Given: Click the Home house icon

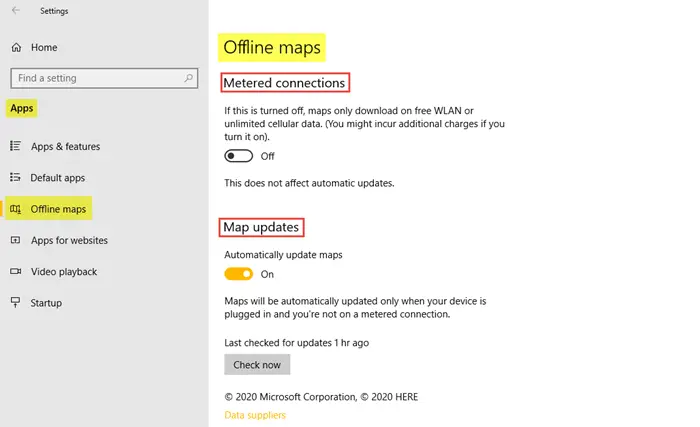Looking at the screenshot, I should [x=15, y=47].
